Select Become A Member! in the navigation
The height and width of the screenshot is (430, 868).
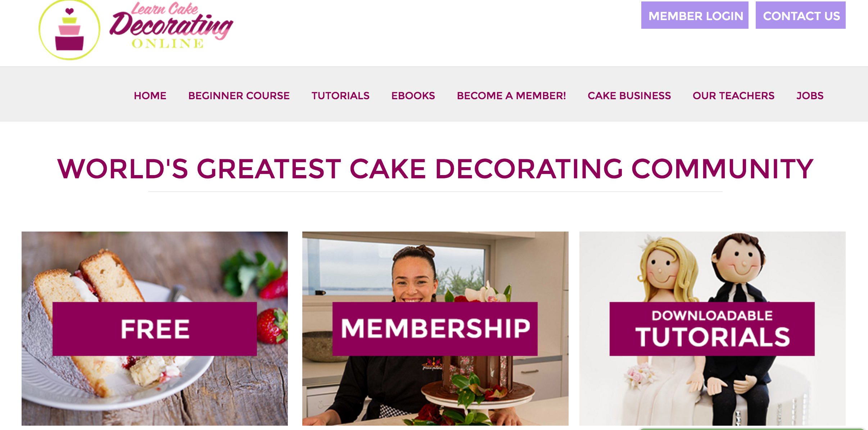[x=511, y=96]
